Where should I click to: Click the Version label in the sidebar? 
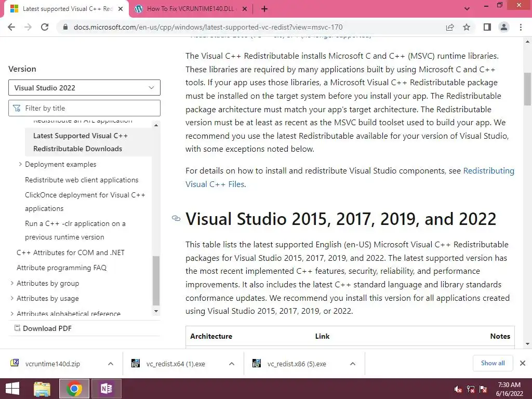22,69
